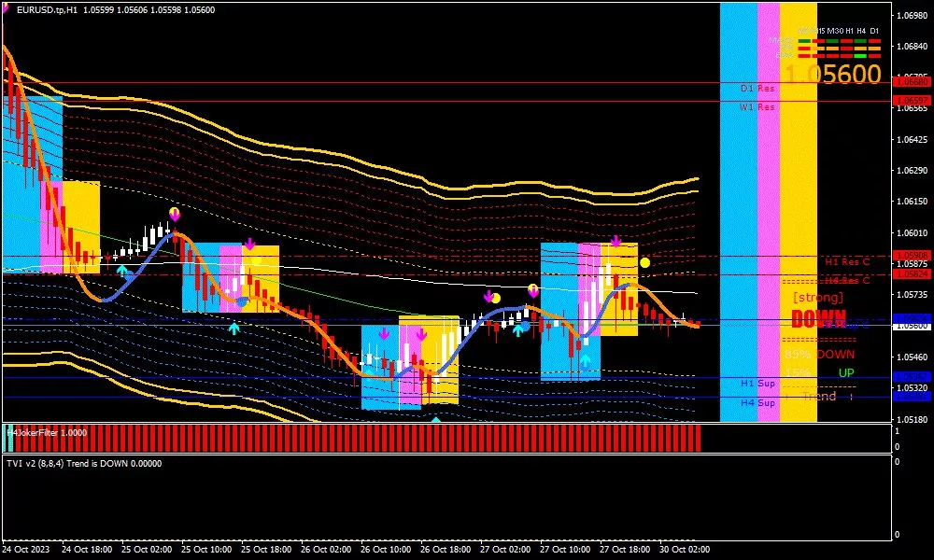Click the 1.06290 price scale value
This screenshot has width=934, height=560.
point(913,171)
